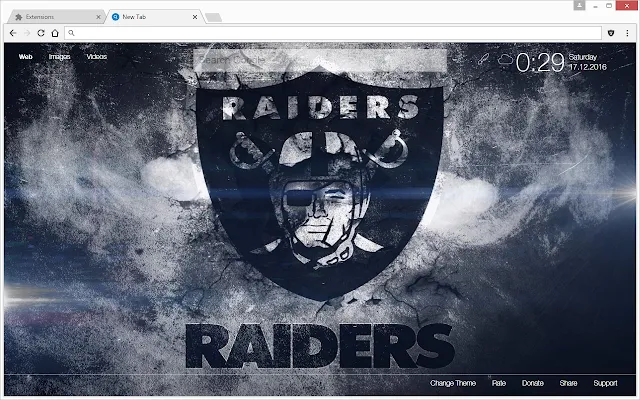
Task: Close the Extensions tab
Action: (98, 17)
